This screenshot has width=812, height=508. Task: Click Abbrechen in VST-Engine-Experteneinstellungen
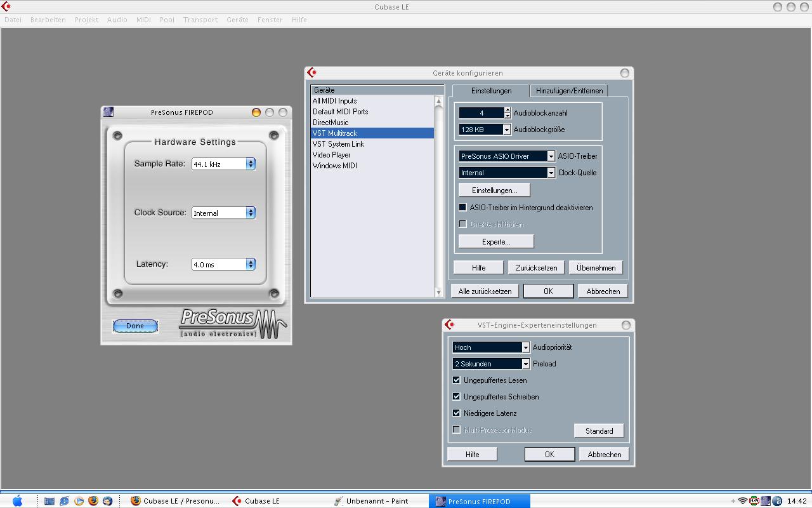point(604,454)
